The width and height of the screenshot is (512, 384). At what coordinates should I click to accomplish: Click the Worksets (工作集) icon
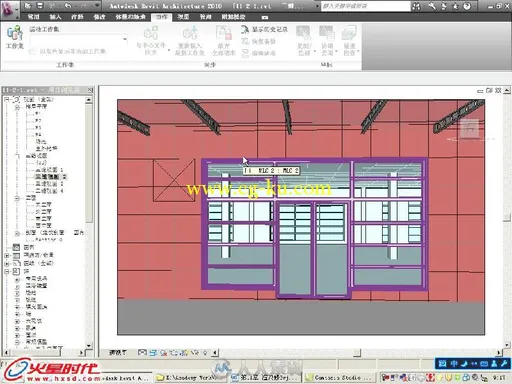pyautogui.click(x=15, y=38)
